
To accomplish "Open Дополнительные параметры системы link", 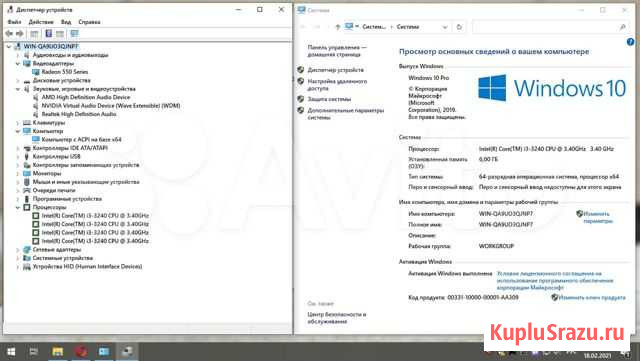I will point(345,114).
